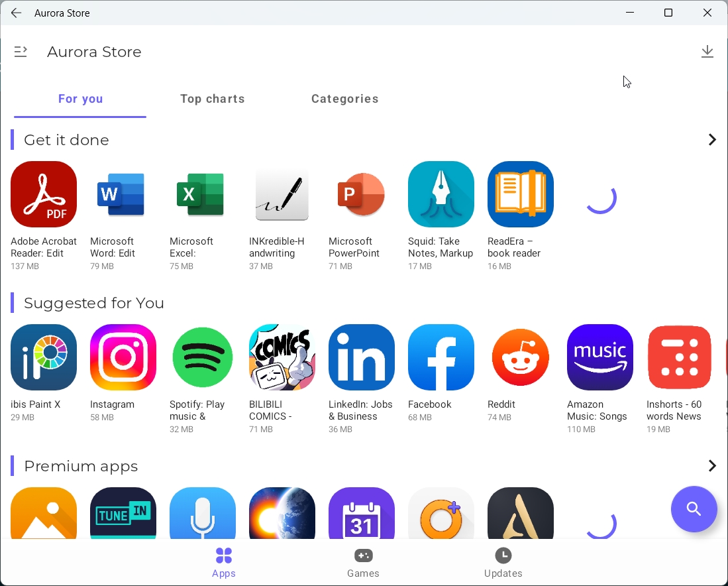Open Squid Take Notes app icon
Viewport: 728px width, 586px height.
click(441, 194)
